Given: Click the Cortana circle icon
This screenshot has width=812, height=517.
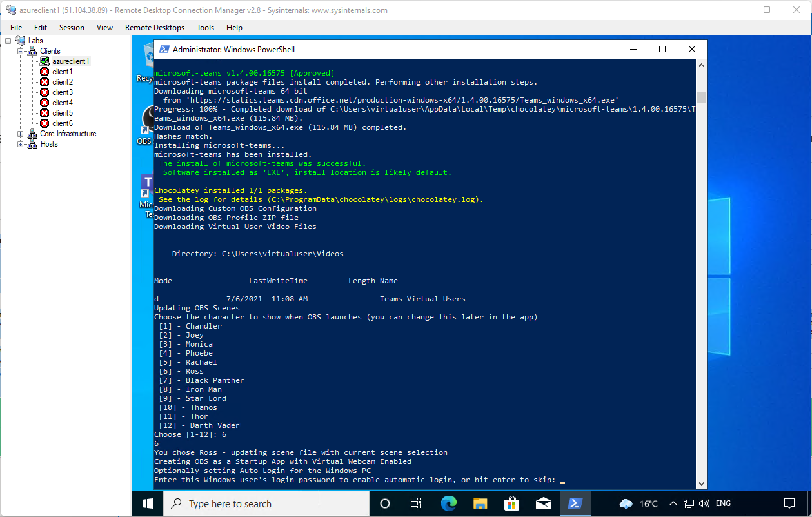Looking at the screenshot, I should pyautogui.click(x=385, y=503).
